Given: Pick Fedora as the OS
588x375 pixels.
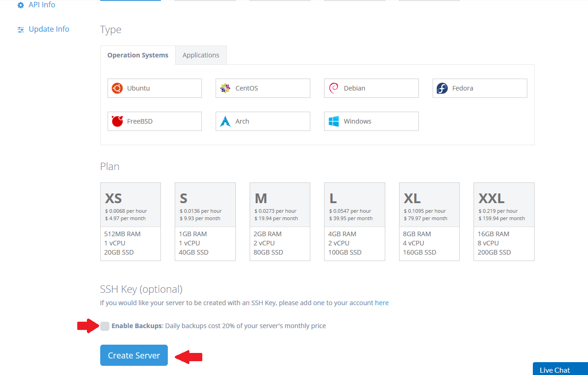Looking at the screenshot, I should click(x=480, y=88).
